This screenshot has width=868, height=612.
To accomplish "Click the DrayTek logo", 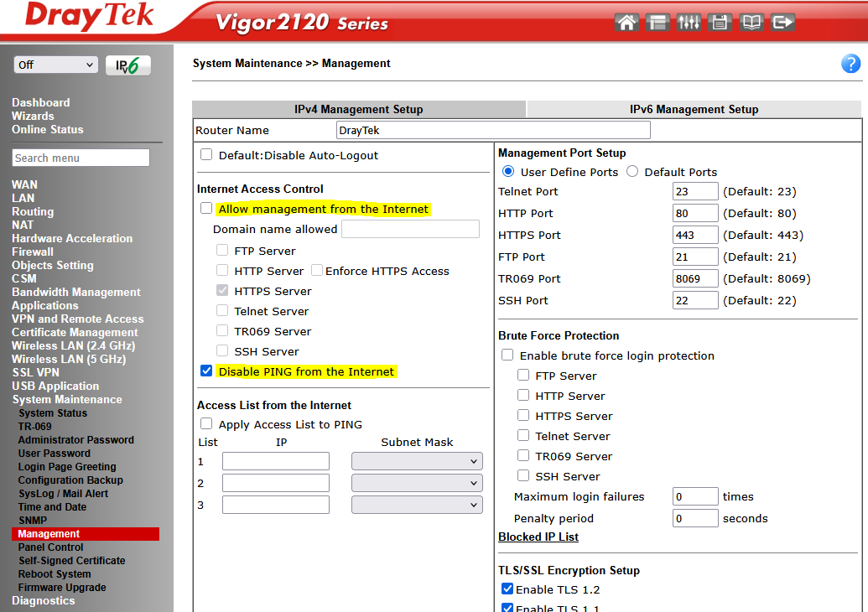I will [x=89, y=17].
